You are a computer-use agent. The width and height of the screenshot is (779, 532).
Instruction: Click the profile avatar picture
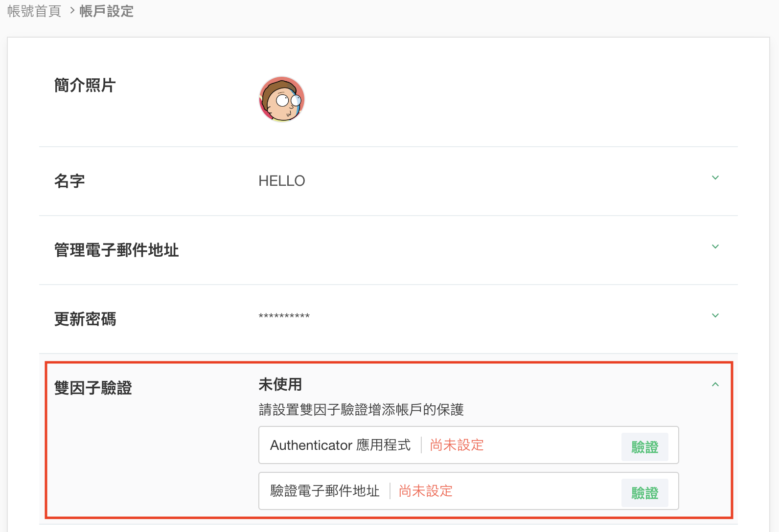click(281, 99)
